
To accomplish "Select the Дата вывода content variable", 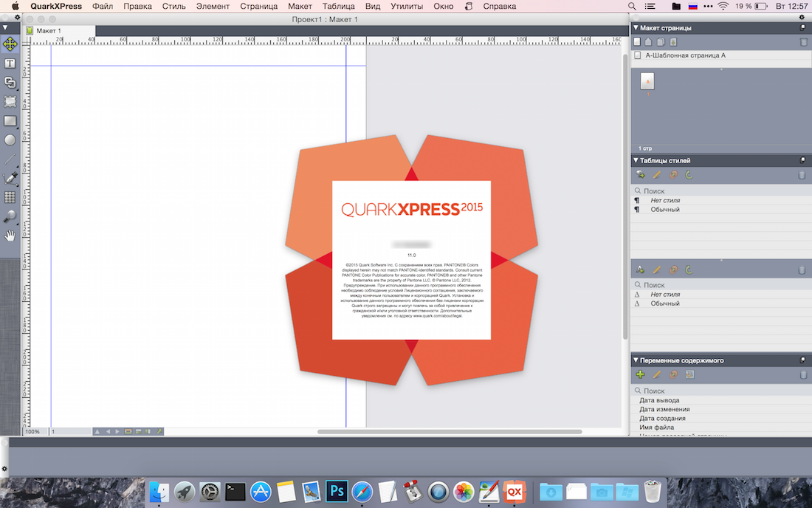I will [721, 400].
